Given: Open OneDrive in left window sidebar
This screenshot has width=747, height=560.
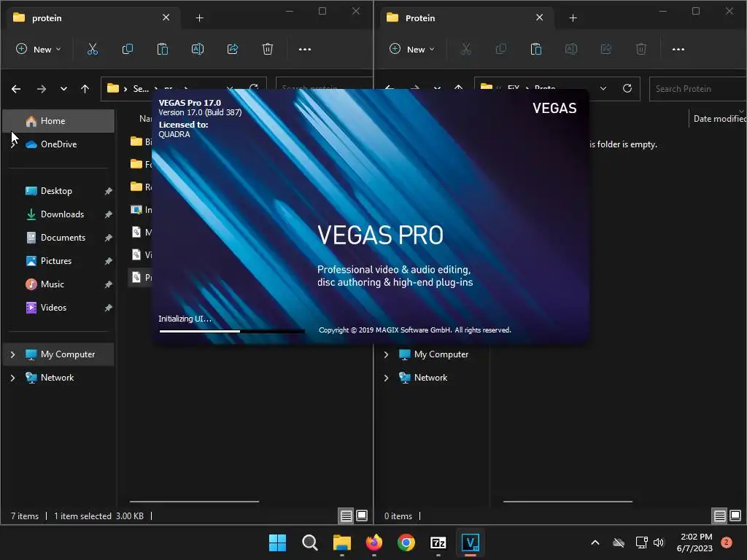Looking at the screenshot, I should (x=58, y=144).
